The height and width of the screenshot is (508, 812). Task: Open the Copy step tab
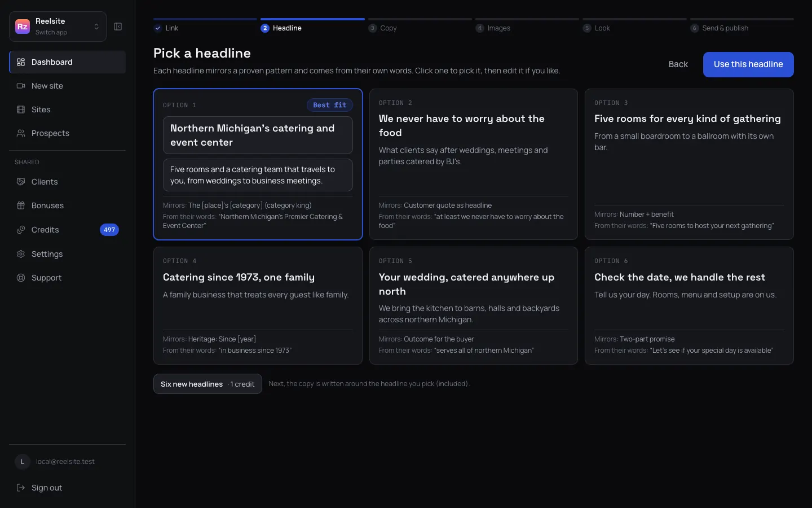tap(420, 26)
